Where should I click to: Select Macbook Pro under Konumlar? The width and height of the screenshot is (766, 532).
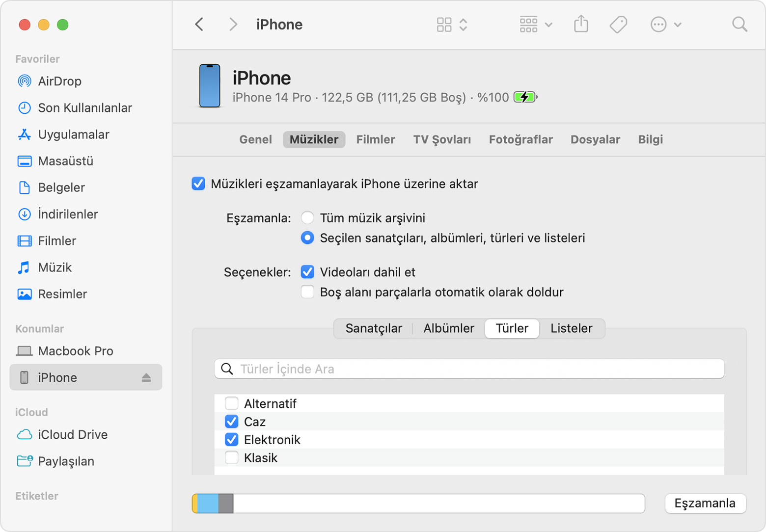pos(75,351)
